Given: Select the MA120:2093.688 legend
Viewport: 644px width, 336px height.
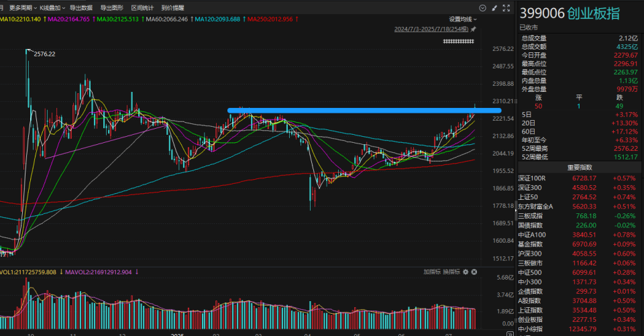Looking at the screenshot, I should (x=217, y=19).
